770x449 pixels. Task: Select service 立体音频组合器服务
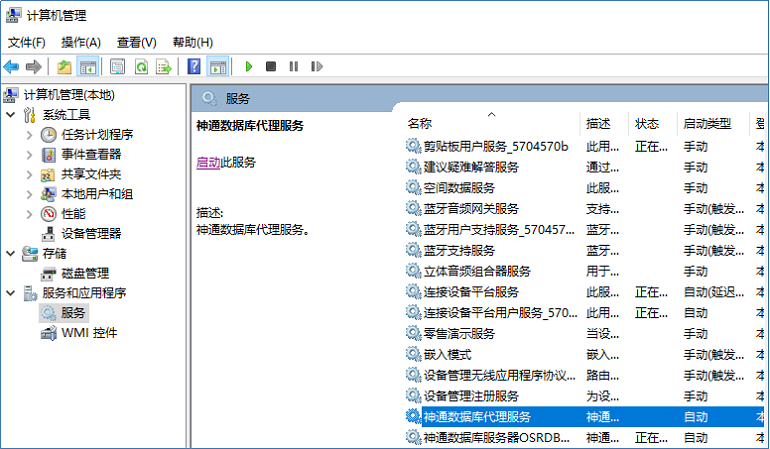(x=477, y=271)
